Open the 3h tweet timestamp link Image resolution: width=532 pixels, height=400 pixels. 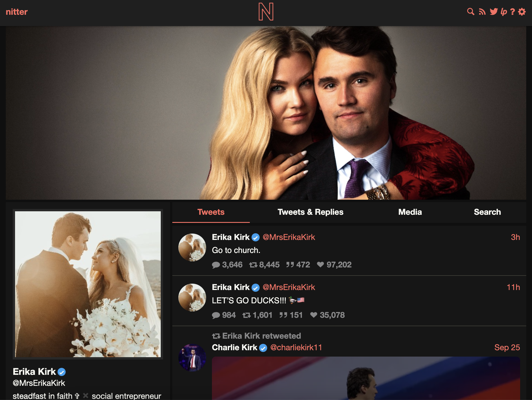pos(515,237)
